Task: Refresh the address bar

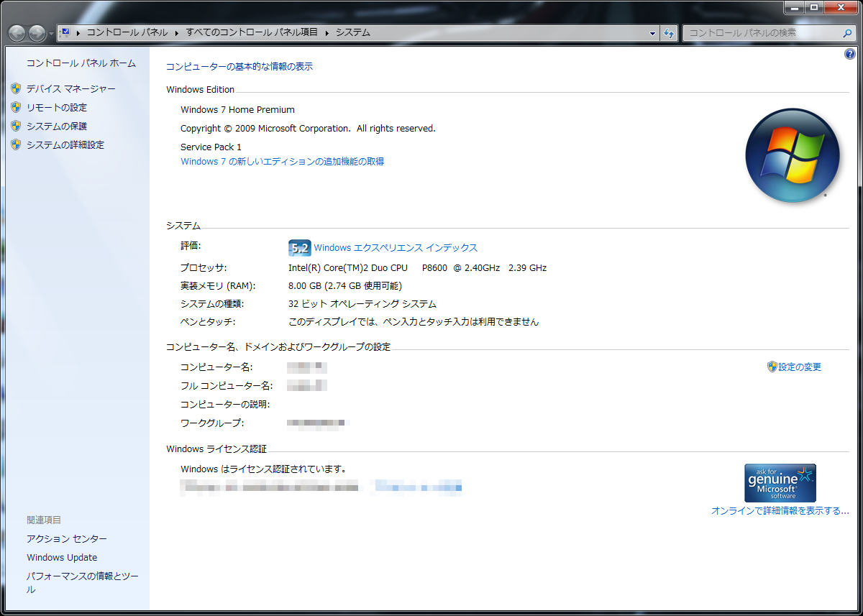Action: pyautogui.click(x=669, y=33)
